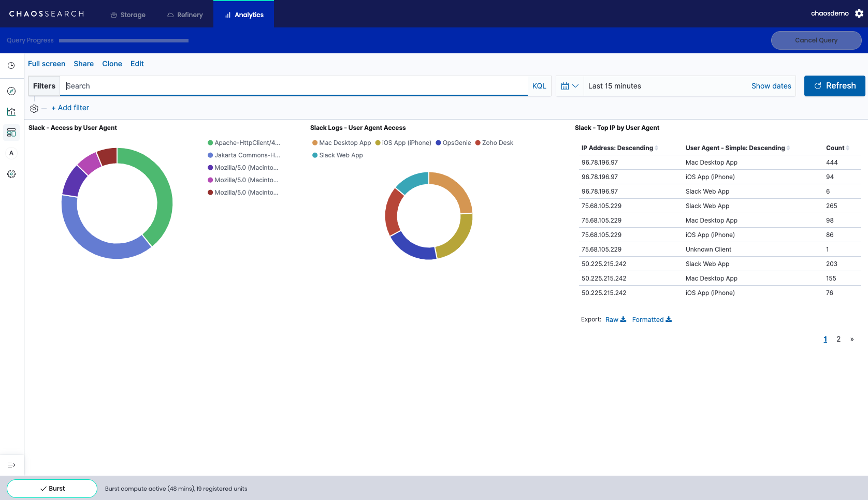The width and height of the screenshot is (868, 500).
Task: Toggle the Burst compute button
Action: click(x=52, y=489)
